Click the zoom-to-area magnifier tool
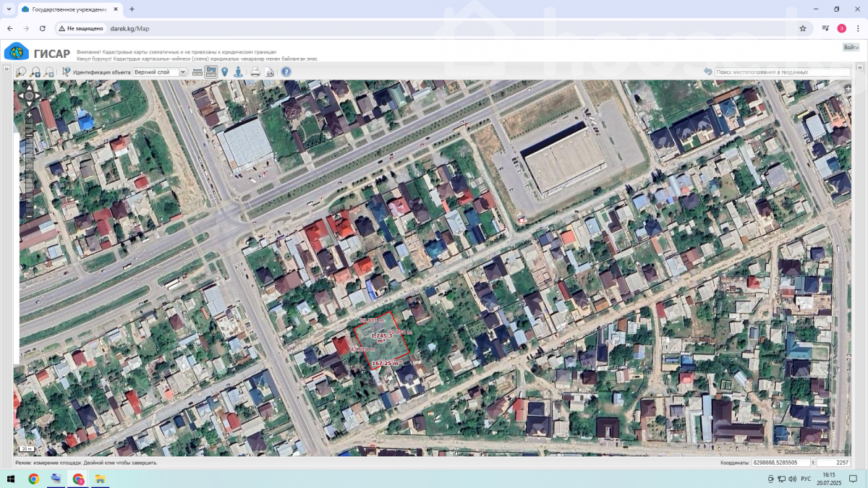 click(x=21, y=72)
